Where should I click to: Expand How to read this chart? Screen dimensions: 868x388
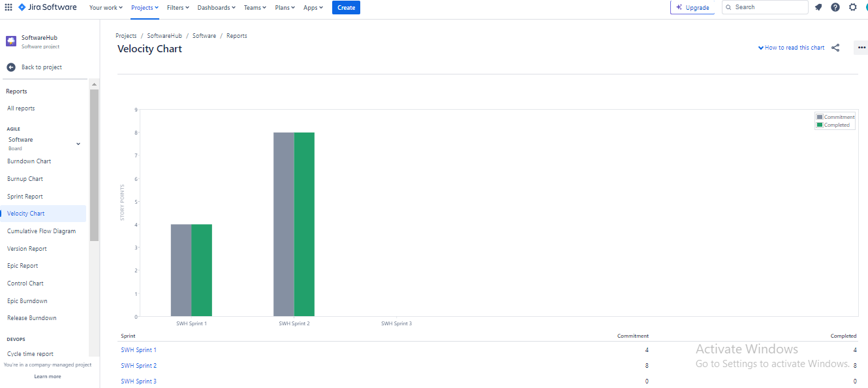click(791, 48)
